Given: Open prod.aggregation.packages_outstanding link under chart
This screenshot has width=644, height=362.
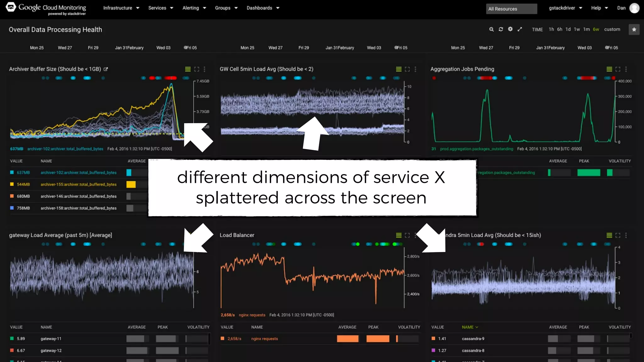Looking at the screenshot, I should [477, 149].
